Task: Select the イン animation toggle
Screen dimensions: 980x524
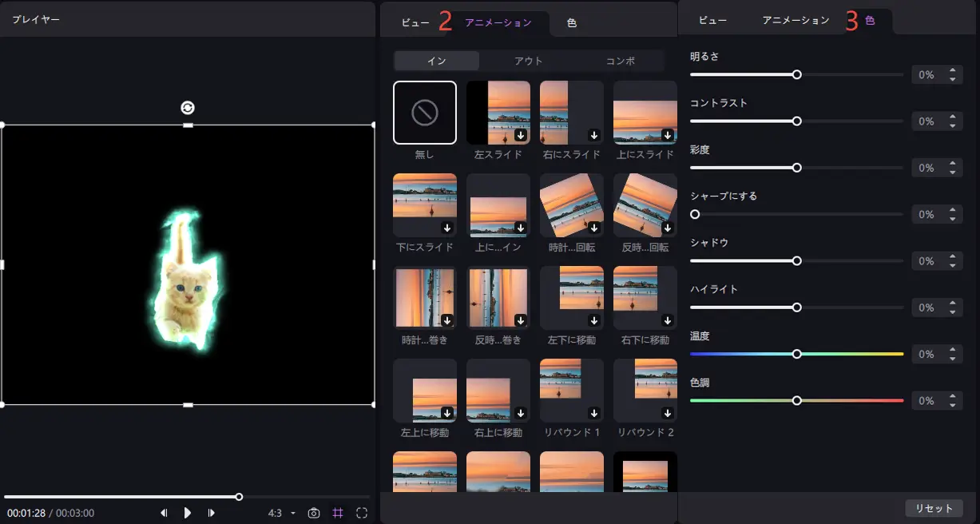Action: click(x=436, y=61)
